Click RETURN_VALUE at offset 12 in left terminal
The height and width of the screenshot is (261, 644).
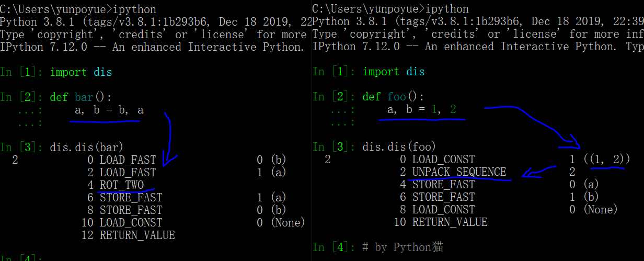[x=137, y=235]
